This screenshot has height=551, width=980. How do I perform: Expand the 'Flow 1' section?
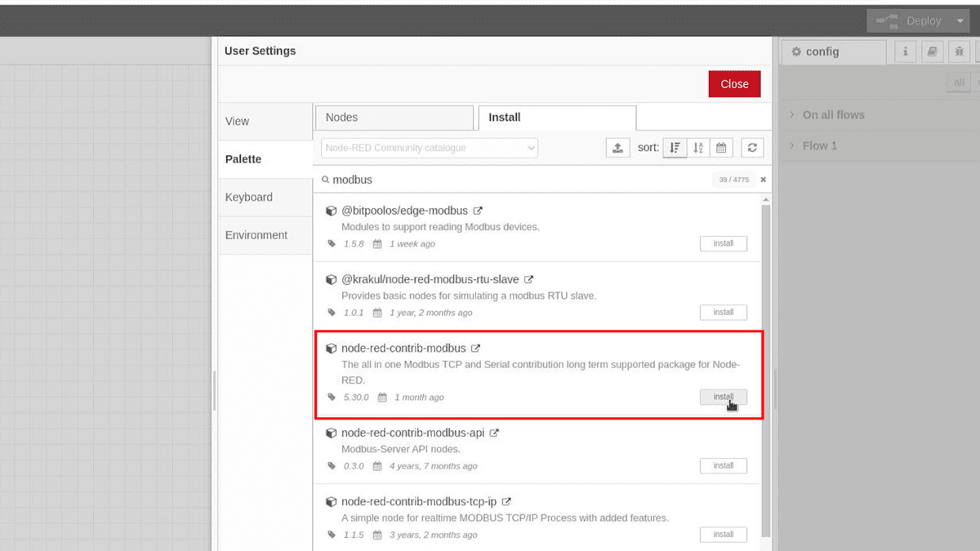(820, 146)
